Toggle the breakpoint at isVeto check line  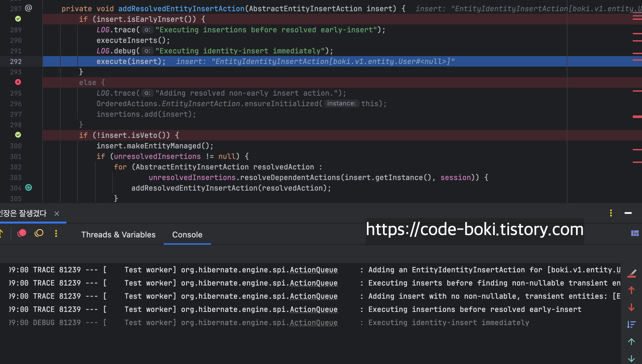tap(18, 135)
